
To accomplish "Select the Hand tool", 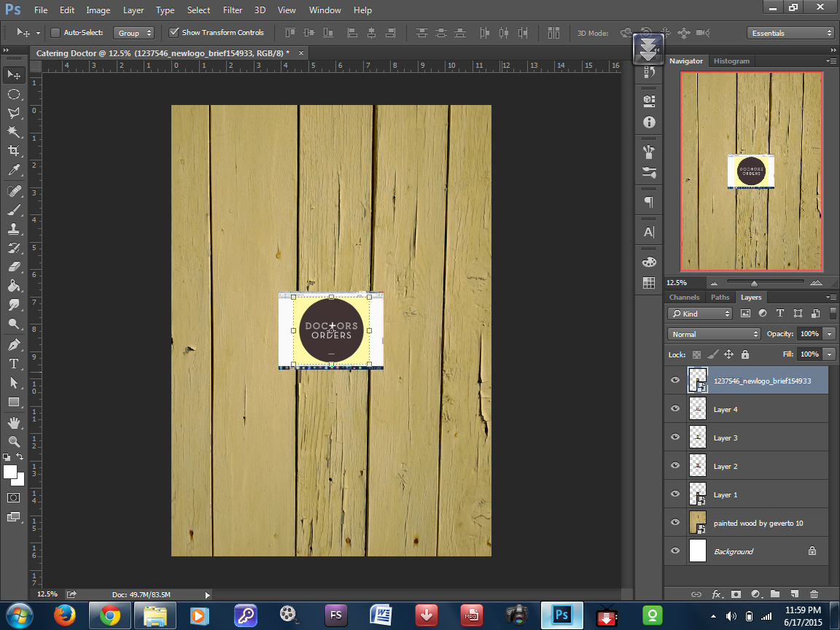I will click(13, 422).
